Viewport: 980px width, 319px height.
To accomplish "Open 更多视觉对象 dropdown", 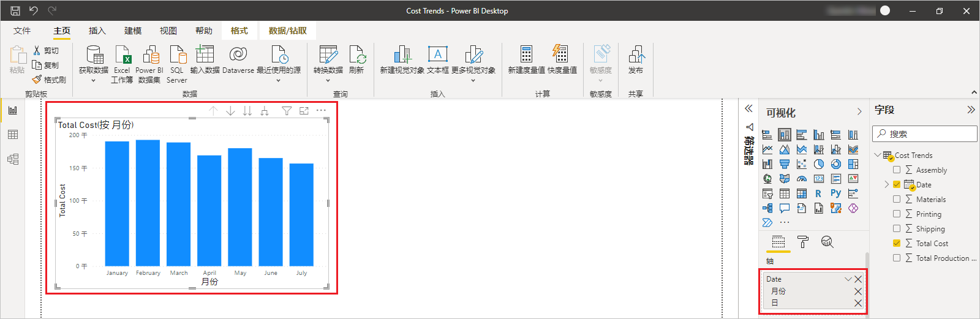I will [x=473, y=80].
